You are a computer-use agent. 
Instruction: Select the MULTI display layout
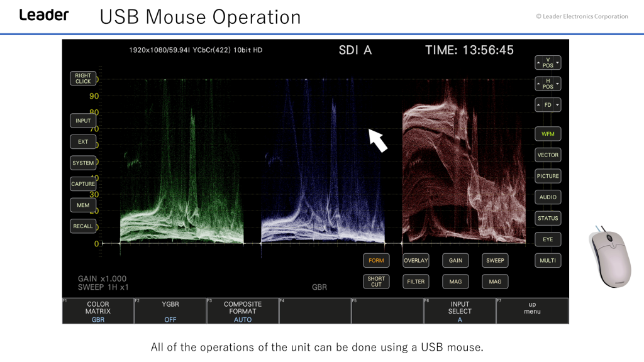tap(548, 260)
